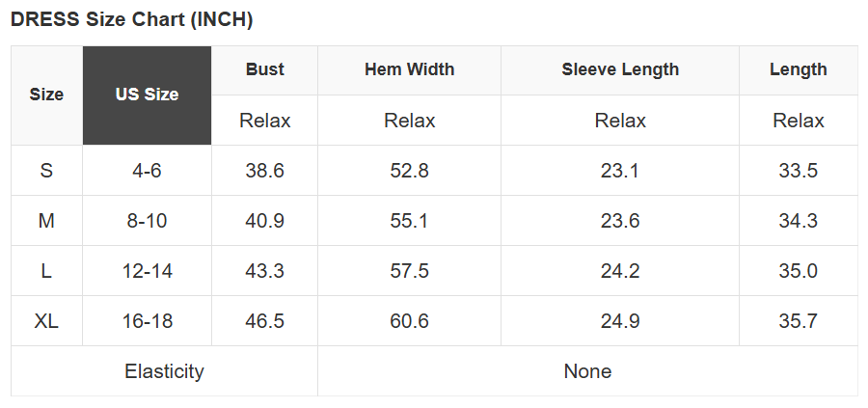
Task: Click the Sleeve Length column header
Action: point(620,69)
